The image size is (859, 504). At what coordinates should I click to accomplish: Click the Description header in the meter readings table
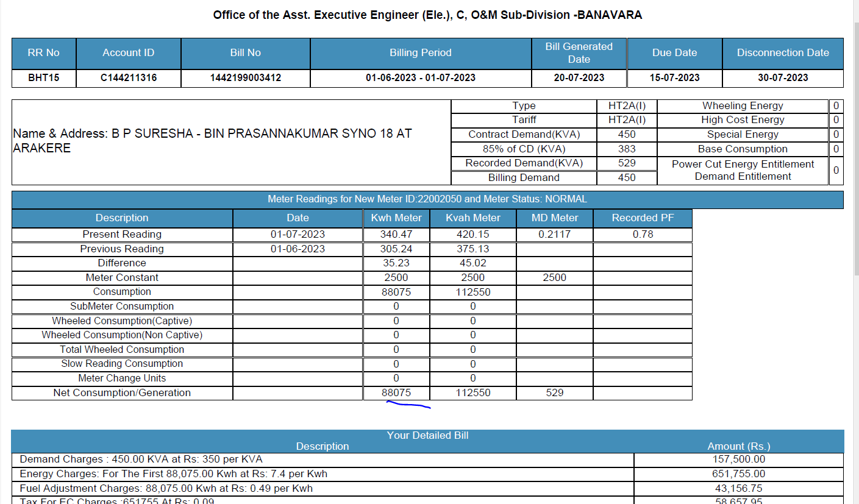[122, 218]
